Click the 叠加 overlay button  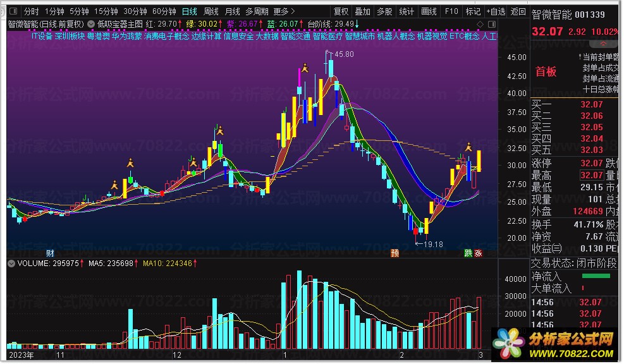pos(362,11)
